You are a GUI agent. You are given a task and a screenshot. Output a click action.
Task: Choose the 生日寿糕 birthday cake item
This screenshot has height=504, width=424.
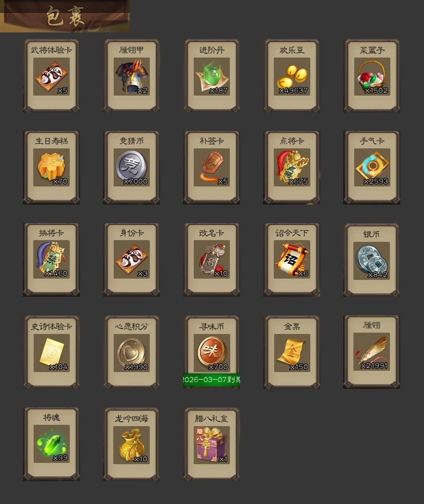tap(51, 167)
